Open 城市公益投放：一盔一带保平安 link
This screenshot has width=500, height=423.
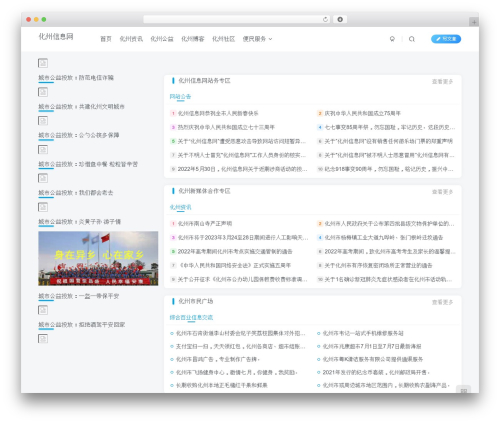point(79,296)
